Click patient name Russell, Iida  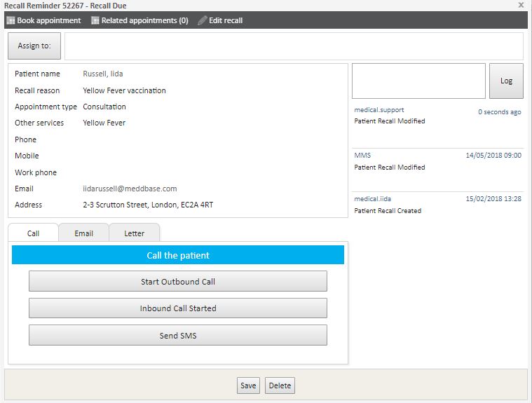[103, 74]
